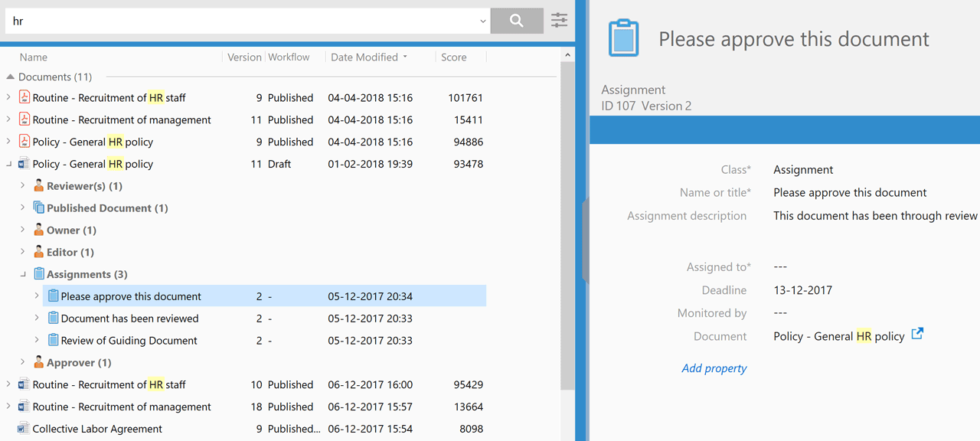Screen dimensions: 980x441
Task: Expand the Owner (1) node
Action: click(x=23, y=230)
